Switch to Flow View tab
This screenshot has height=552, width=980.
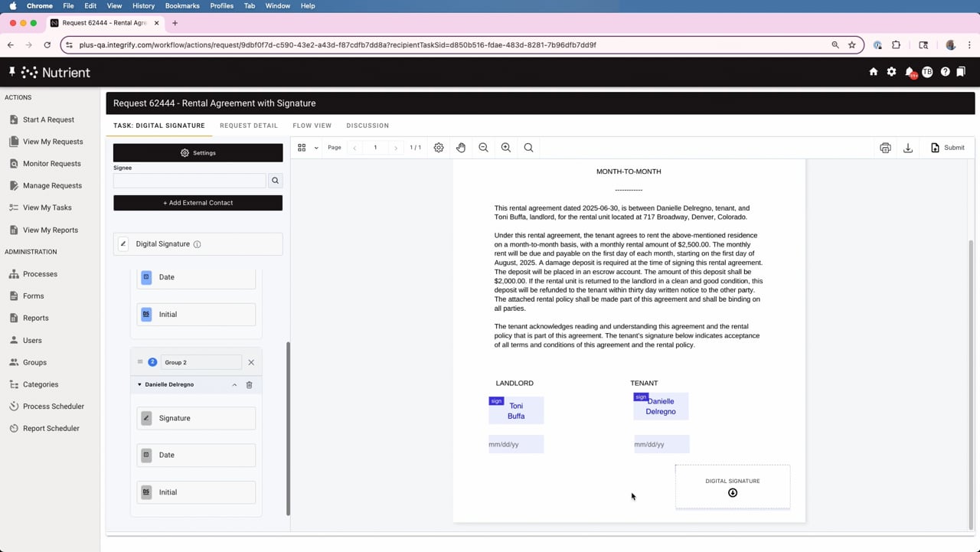(312, 126)
